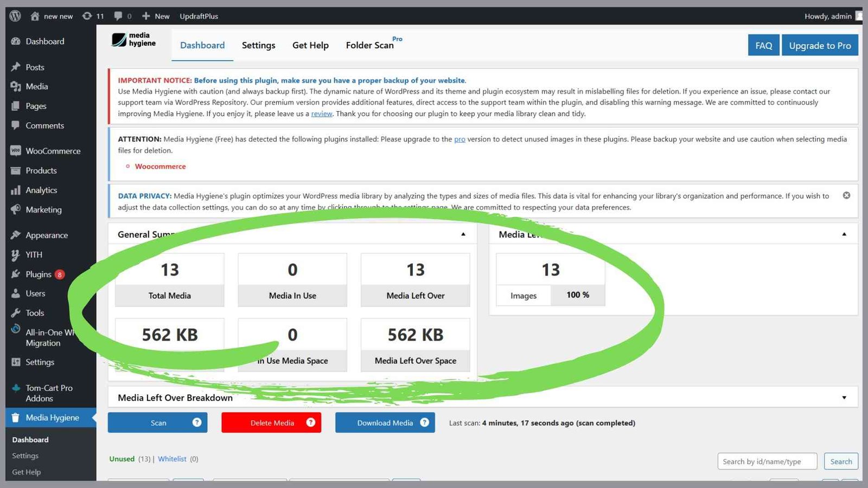Viewport: 868px width, 488px height.
Task: Click the Dashboard gauge icon in sidebar
Action: coord(16,41)
